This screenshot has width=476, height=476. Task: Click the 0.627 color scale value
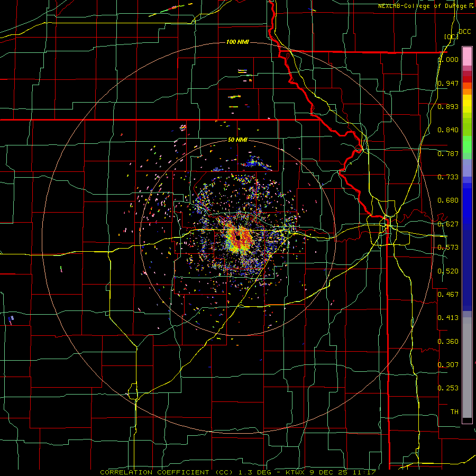click(x=448, y=224)
